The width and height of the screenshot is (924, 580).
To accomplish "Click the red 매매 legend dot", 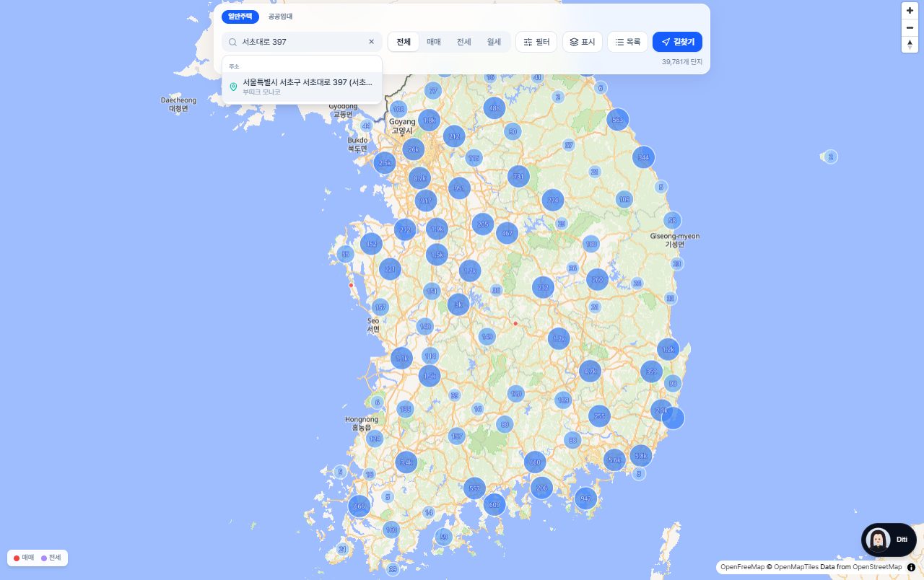I will 17,558.
